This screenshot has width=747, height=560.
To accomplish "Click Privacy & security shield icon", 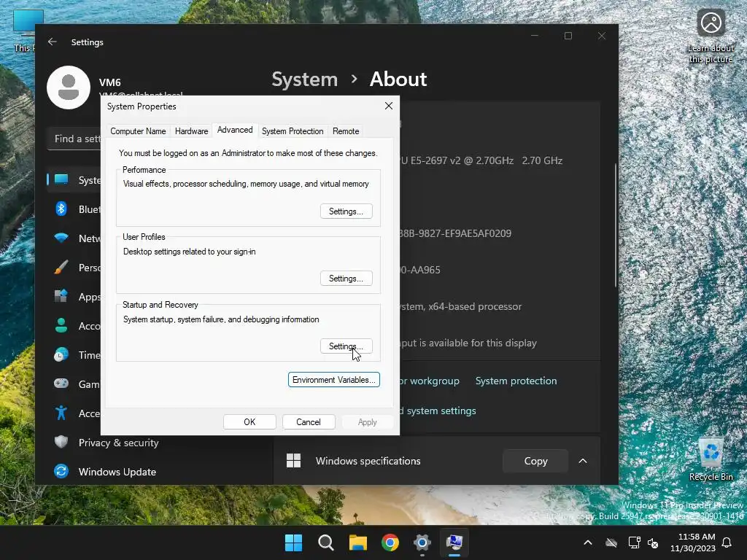I will [61, 442].
